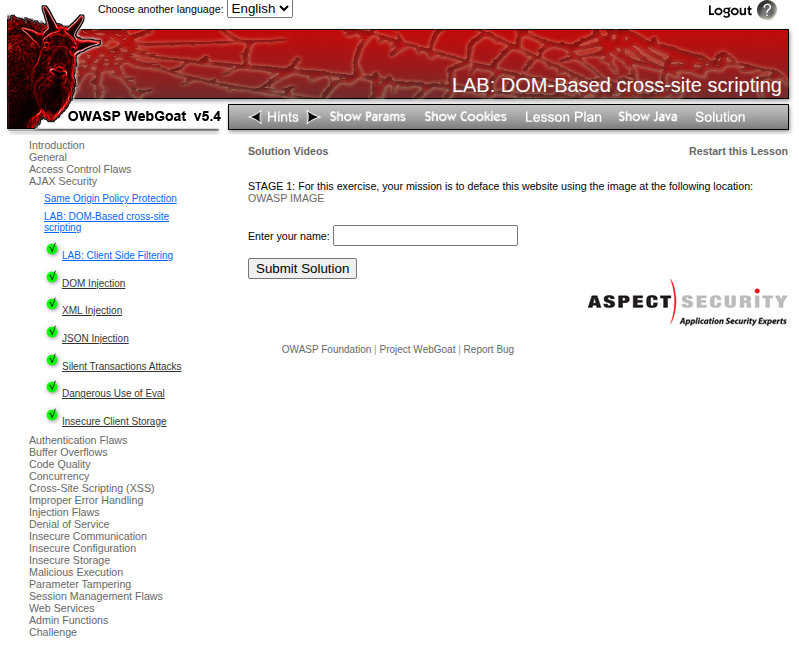The width and height of the screenshot is (799, 666).
Task: Open the Solution toolbar item
Action: click(720, 117)
